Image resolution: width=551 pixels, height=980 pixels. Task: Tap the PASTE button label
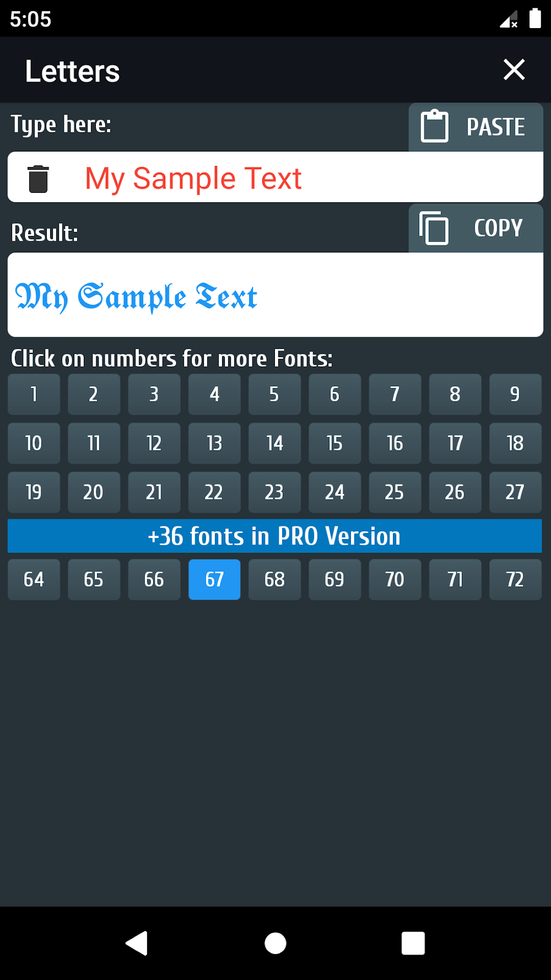(495, 127)
